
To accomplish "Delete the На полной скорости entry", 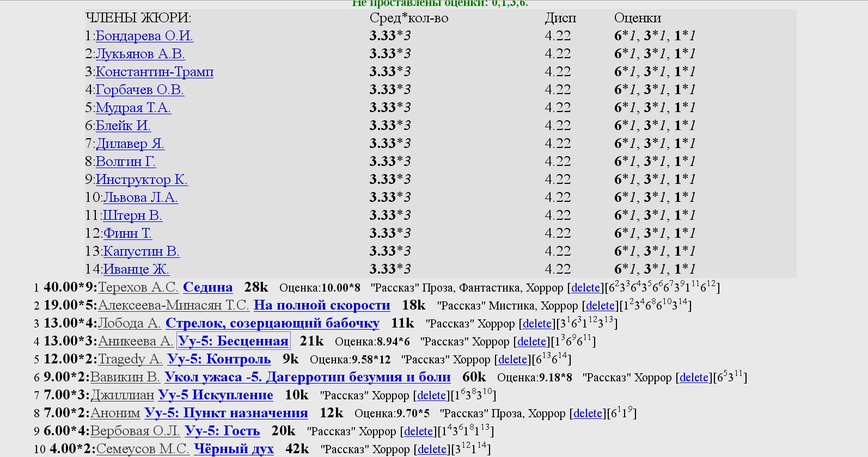I will (x=600, y=306).
